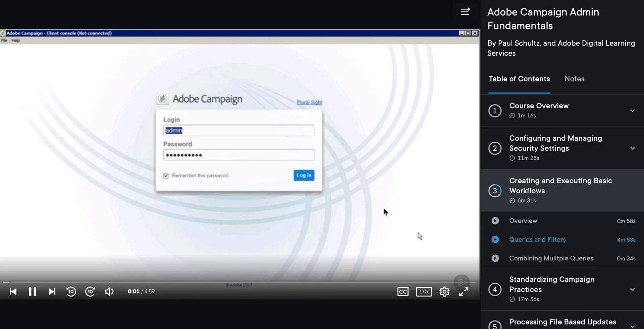The image size is (644, 329).
Task: Click the 17m 56s clock icon
Action: point(512,299)
